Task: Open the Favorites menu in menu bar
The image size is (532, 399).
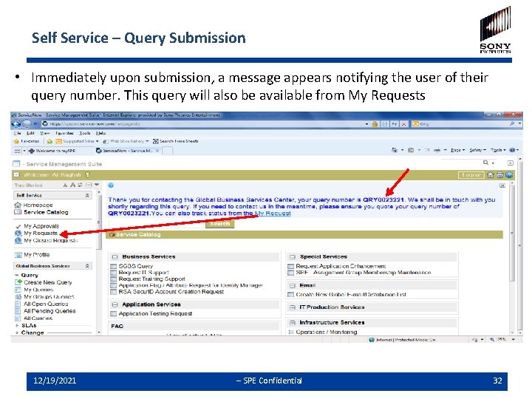Action: 64,133
